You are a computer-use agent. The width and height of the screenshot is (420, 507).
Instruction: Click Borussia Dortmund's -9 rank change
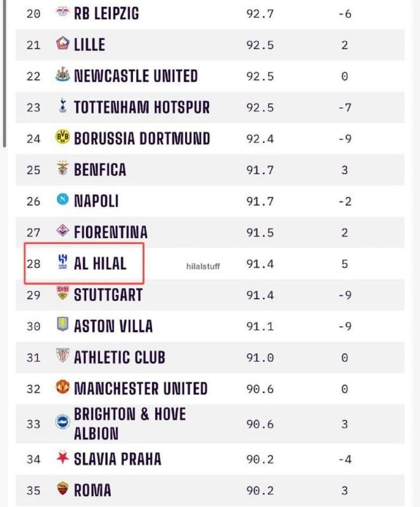(345, 139)
